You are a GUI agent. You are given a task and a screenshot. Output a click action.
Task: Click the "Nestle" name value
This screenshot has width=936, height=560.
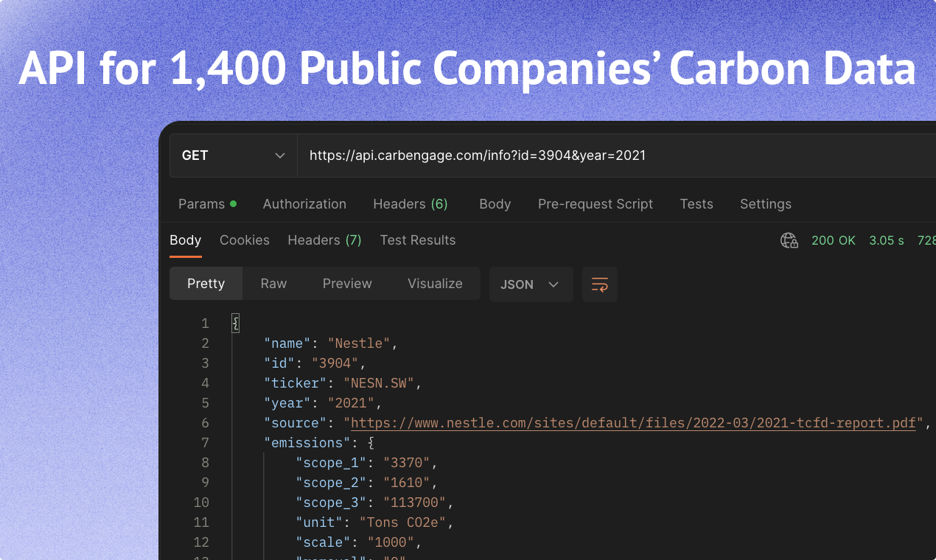[359, 343]
